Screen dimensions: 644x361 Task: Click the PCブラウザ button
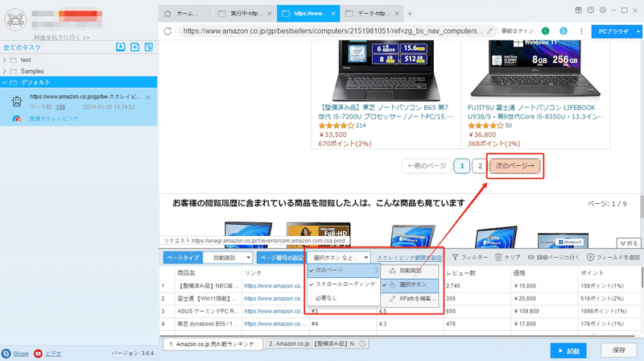pyautogui.click(x=613, y=31)
